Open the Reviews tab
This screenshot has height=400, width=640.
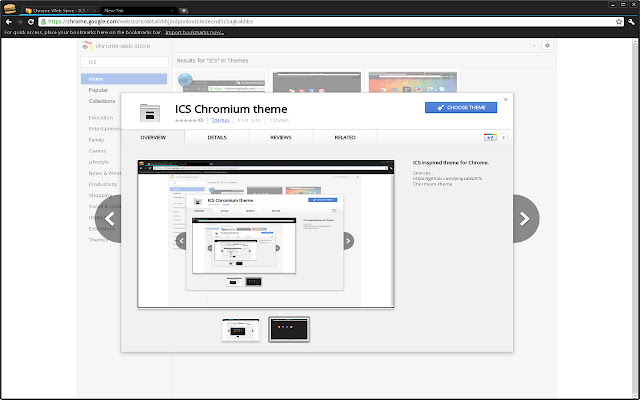[x=281, y=138]
